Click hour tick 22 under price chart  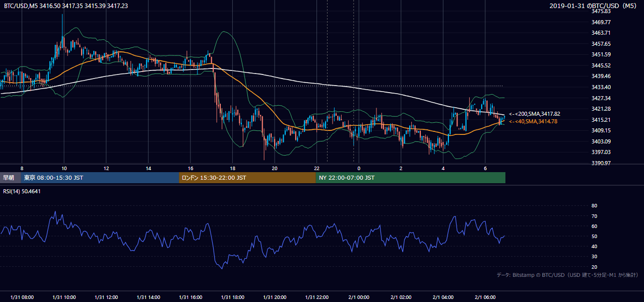[317, 168]
